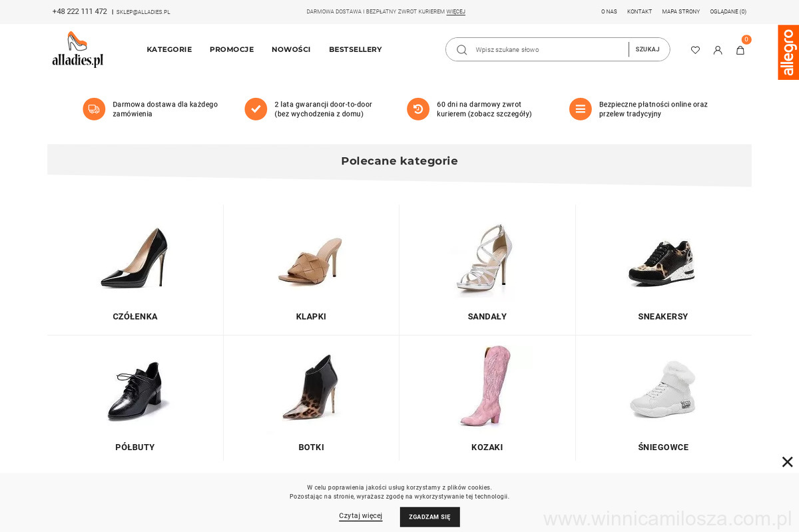The height and width of the screenshot is (532, 799).
Task: Click the alladies.pl logo
Action: click(78, 50)
